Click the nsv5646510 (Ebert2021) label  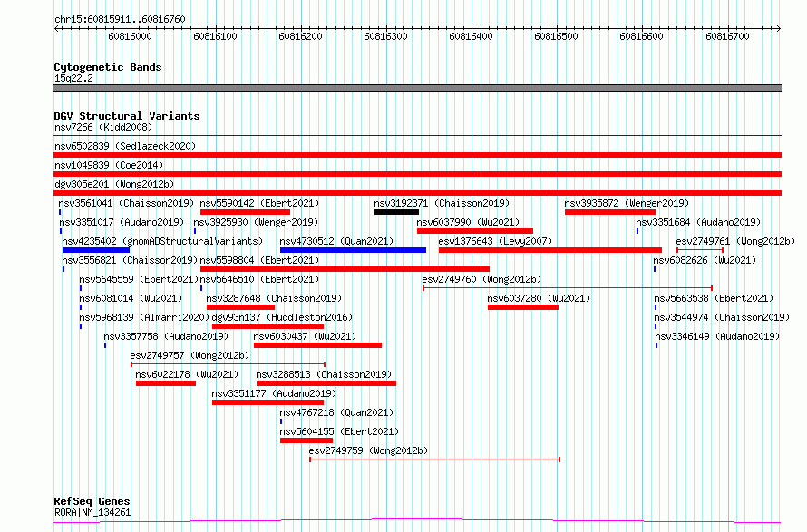(x=259, y=279)
